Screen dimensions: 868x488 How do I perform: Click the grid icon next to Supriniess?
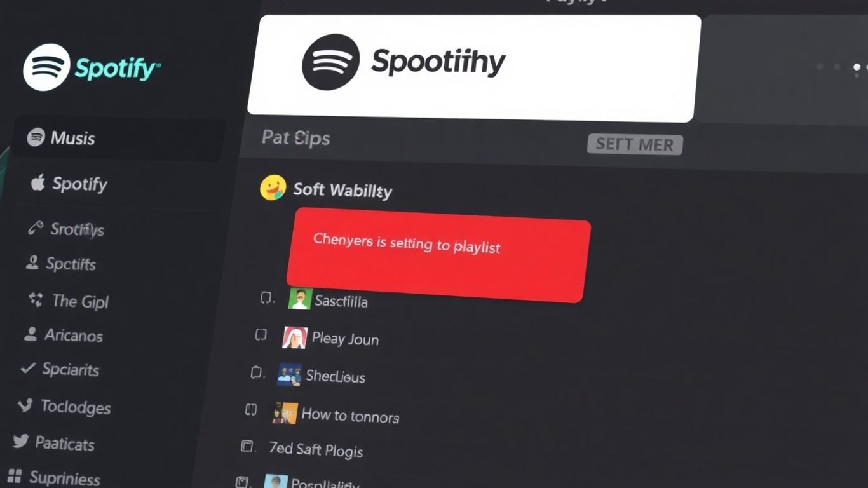[x=15, y=476]
